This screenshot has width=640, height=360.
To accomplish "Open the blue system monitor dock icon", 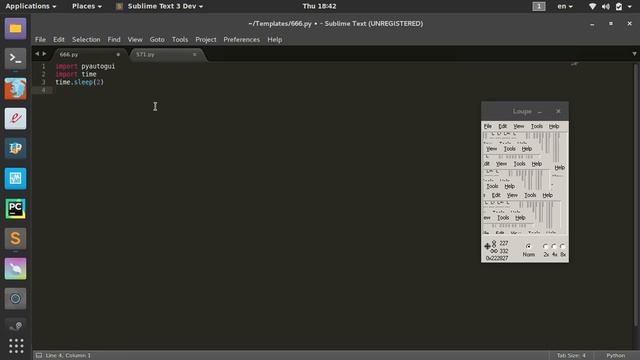I will (16, 178).
